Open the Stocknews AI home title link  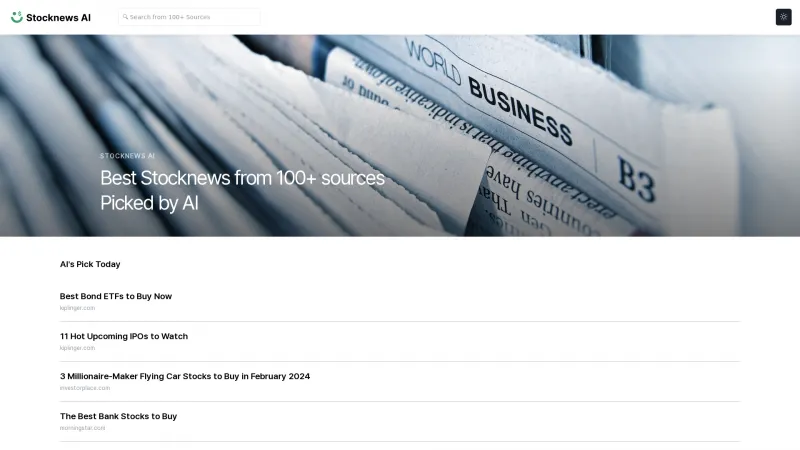pyautogui.click(x=58, y=17)
